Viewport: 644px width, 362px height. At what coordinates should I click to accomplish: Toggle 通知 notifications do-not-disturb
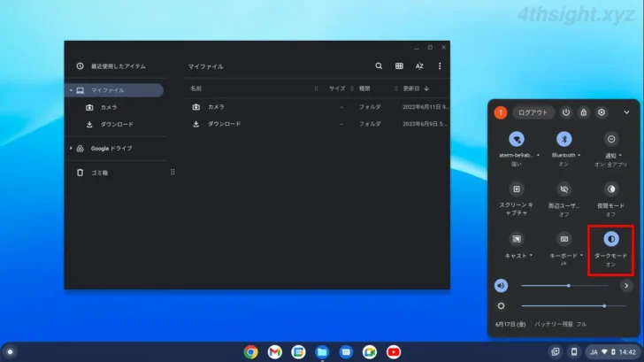point(611,139)
